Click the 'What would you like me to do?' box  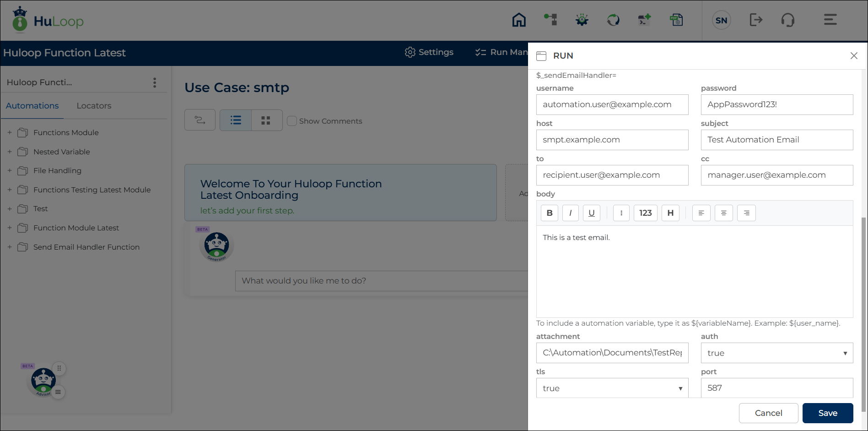tap(382, 281)
